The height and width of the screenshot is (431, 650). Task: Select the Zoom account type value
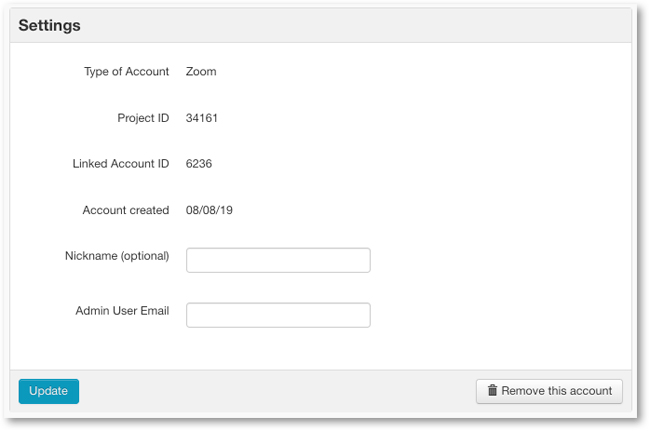(201, 72)
